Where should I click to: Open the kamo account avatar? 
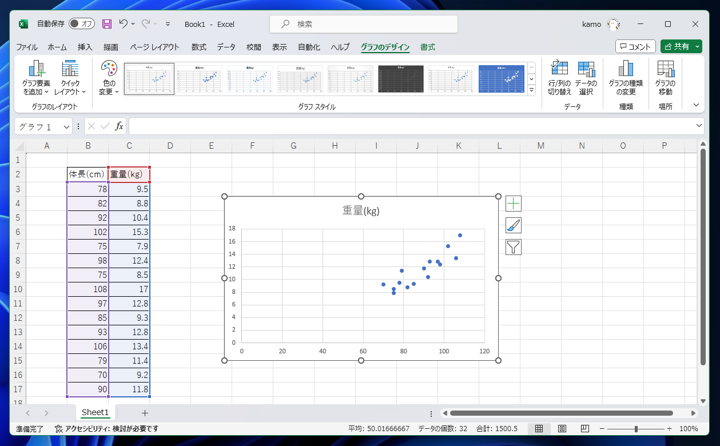click(613, 24)
